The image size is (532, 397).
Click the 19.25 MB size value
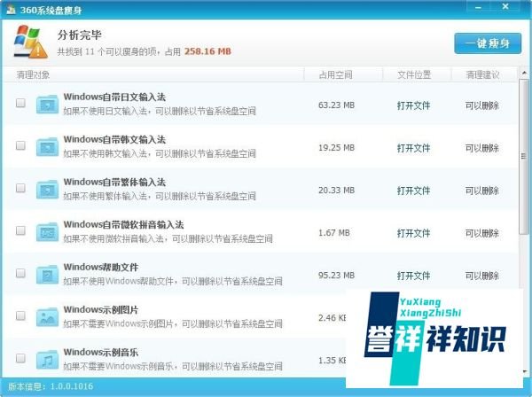(x=336, y=148)
